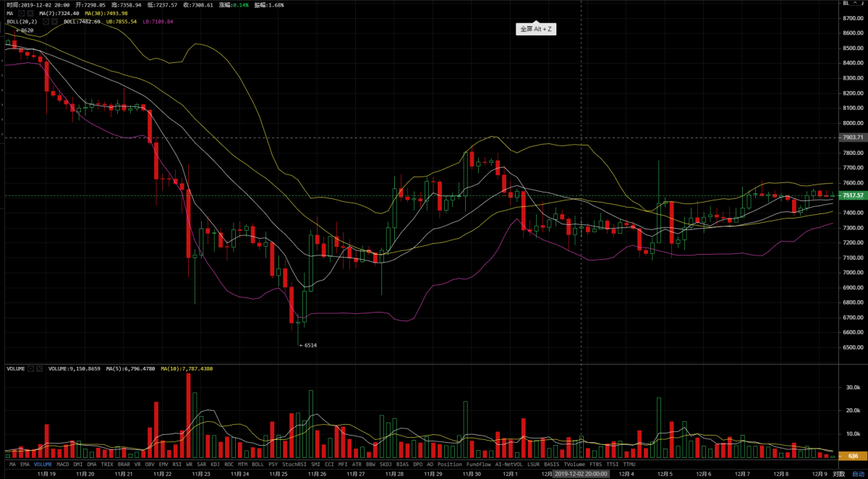Open VOLUME panel settings gear
This screenshot has height=479, width=868.
[30, 368]
